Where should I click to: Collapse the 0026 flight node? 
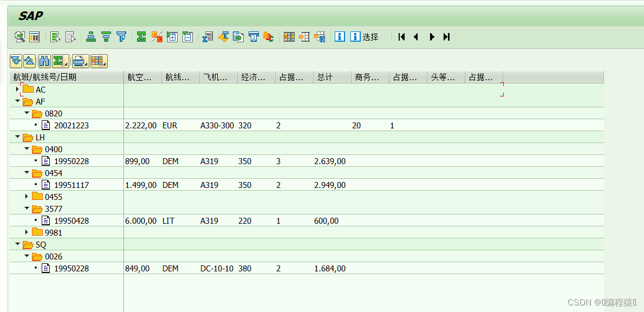(x=27, y=256)
